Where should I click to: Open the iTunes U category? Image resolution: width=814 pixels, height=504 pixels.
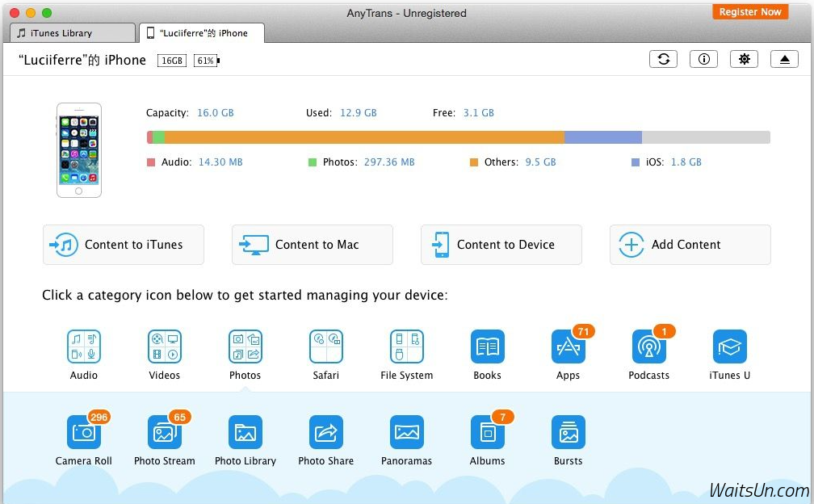(x=730, y=346)
